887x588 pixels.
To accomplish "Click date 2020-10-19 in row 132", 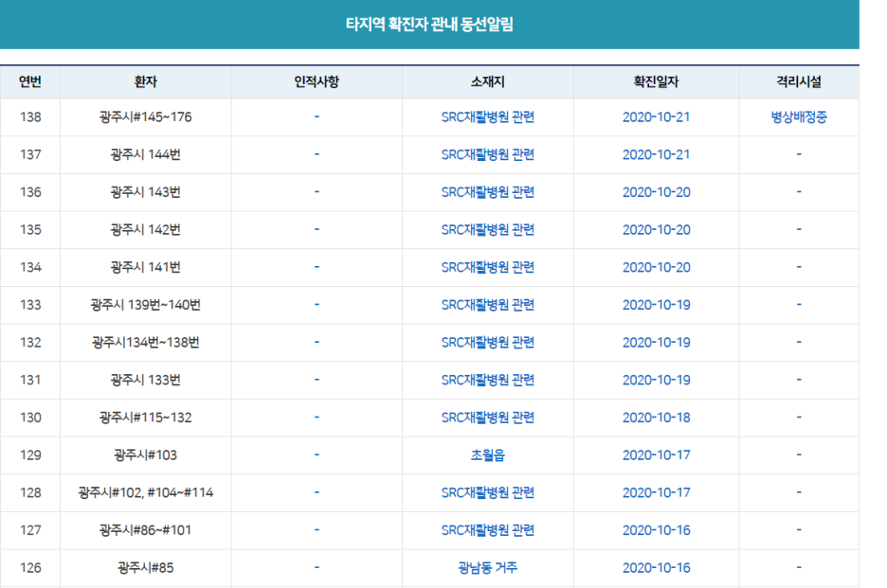I will point(656,343).
